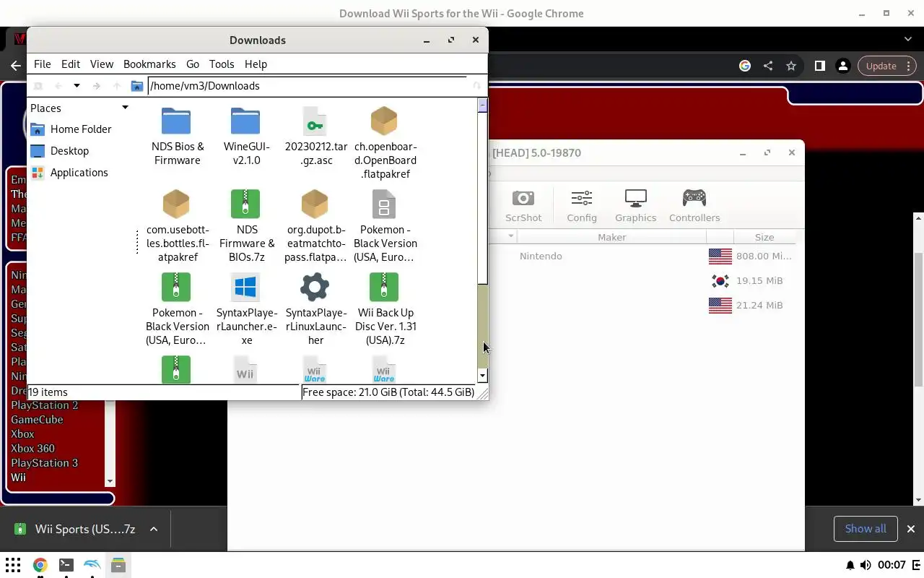Open file manager history dropdown arrow

point(77,86)
